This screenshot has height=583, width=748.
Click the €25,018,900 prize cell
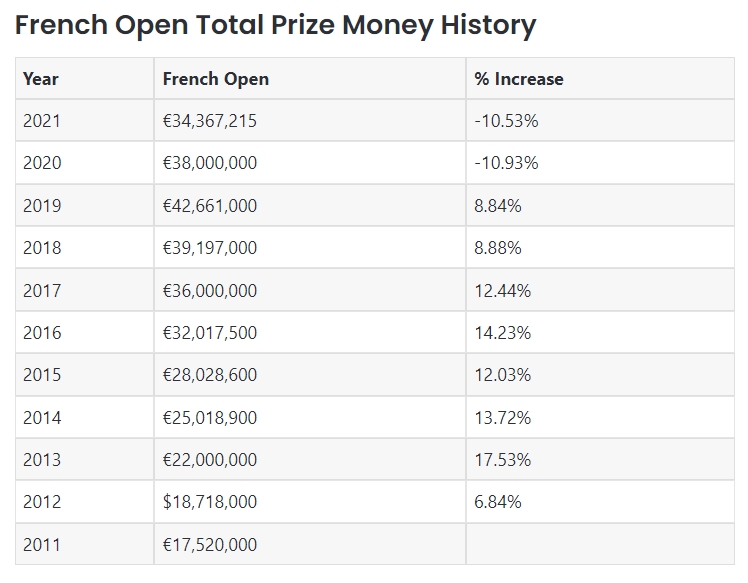coord(210,418)
